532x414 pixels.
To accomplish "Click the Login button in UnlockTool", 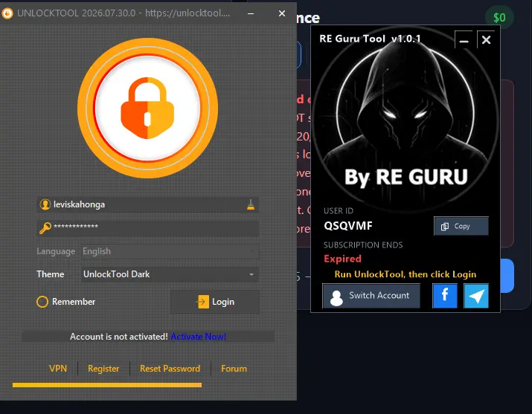I will tap(215, 302).
